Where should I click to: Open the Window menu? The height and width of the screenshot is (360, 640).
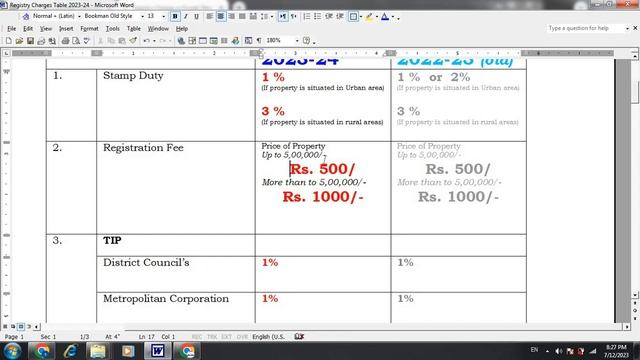(158, 29)
